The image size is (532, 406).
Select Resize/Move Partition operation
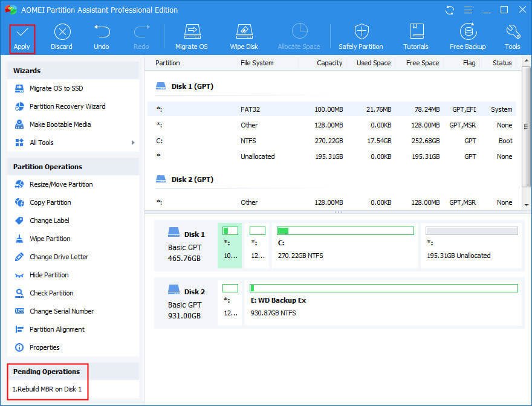[x=61, y=184]
